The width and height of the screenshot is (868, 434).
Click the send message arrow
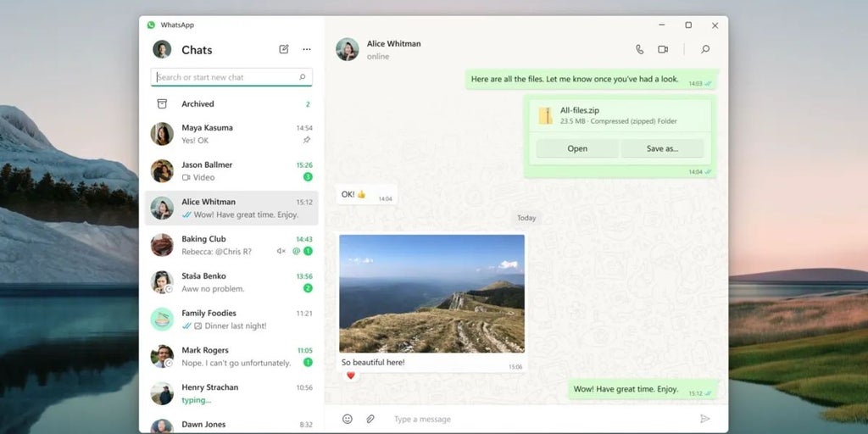pos(704,419)
